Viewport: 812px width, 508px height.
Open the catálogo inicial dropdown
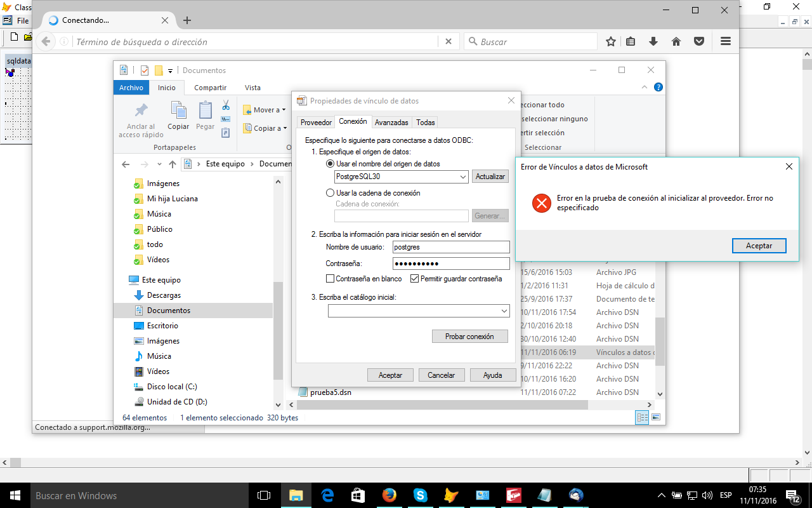(504, 311)
